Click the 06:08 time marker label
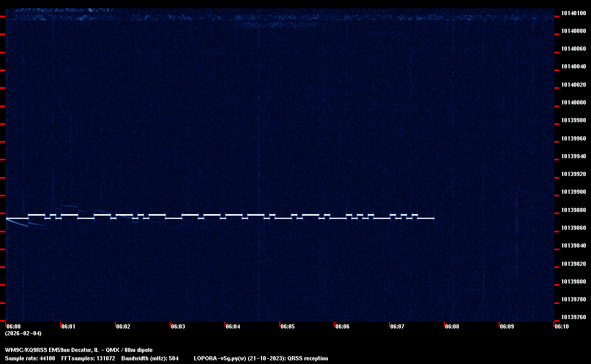 click(452, 326)
